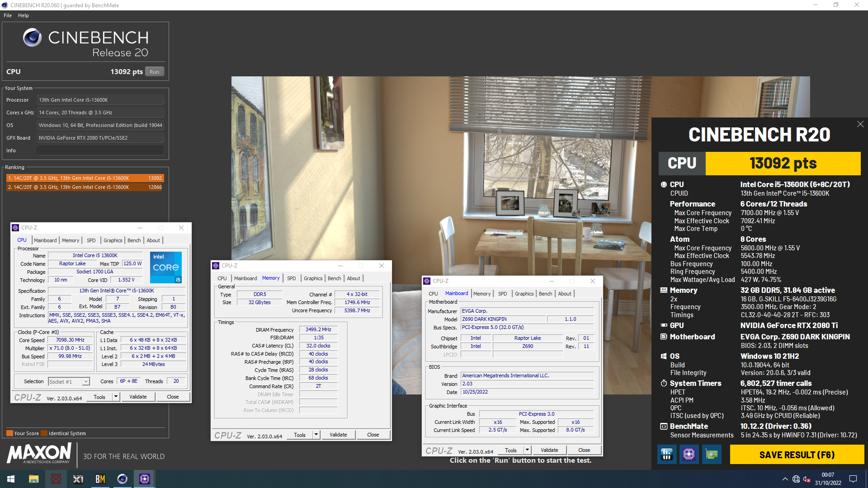Image resolution: width=868 pixels, height=488 pixels.
Task: Open Bench tab in left CPU-Z window
Action: point(134,240)
